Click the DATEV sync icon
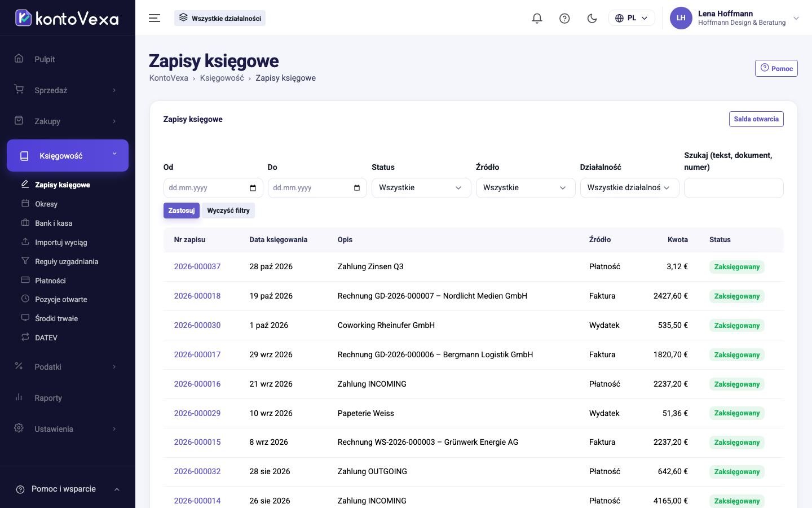 tap(25, 337)
